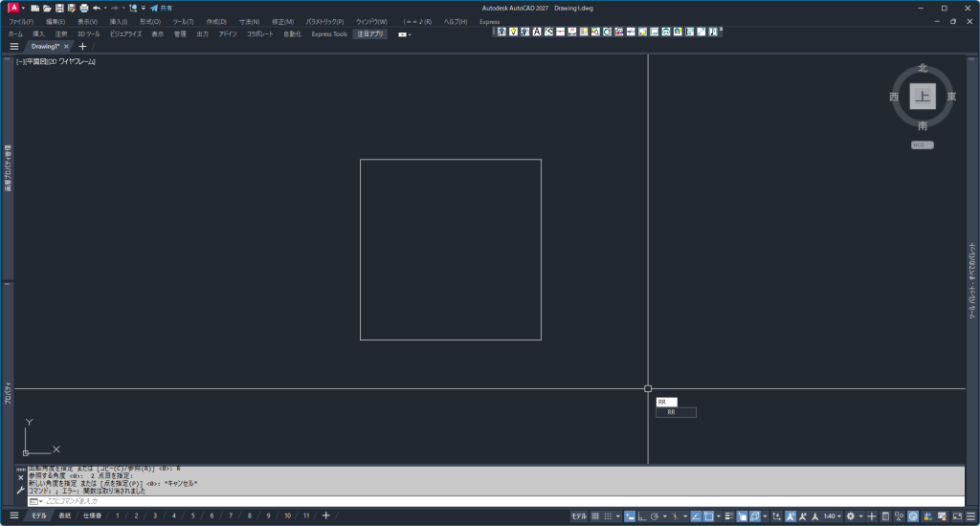The height and width of the screenshot is (526, 980).
Task: Click the ViewCube top face 上
Action: 923,97
